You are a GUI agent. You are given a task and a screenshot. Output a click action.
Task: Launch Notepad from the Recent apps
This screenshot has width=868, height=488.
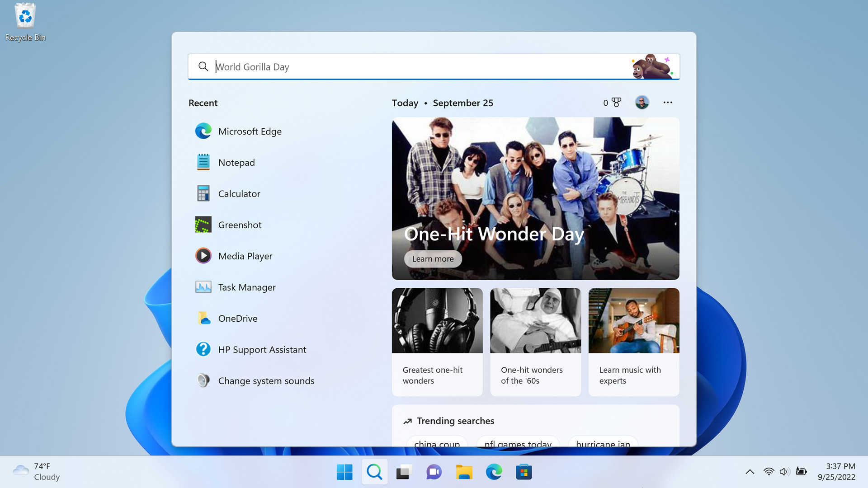coord(236,163)
